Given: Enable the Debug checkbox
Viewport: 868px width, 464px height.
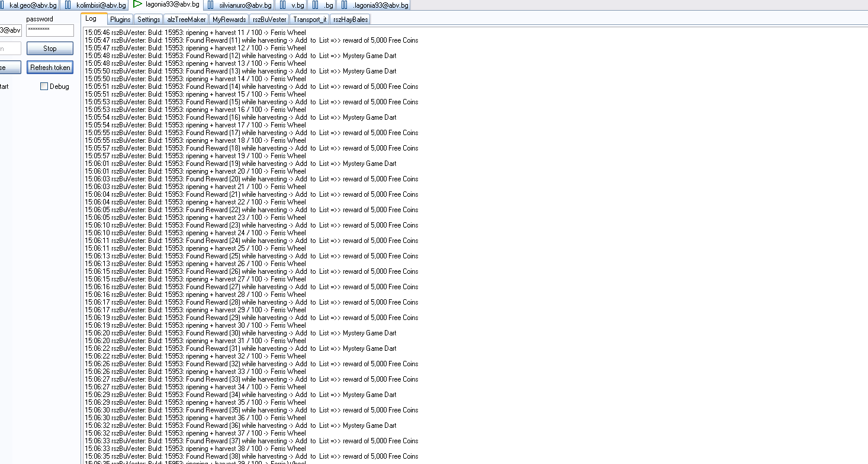Looking at the screenshot, I should [x=44, y=87].
